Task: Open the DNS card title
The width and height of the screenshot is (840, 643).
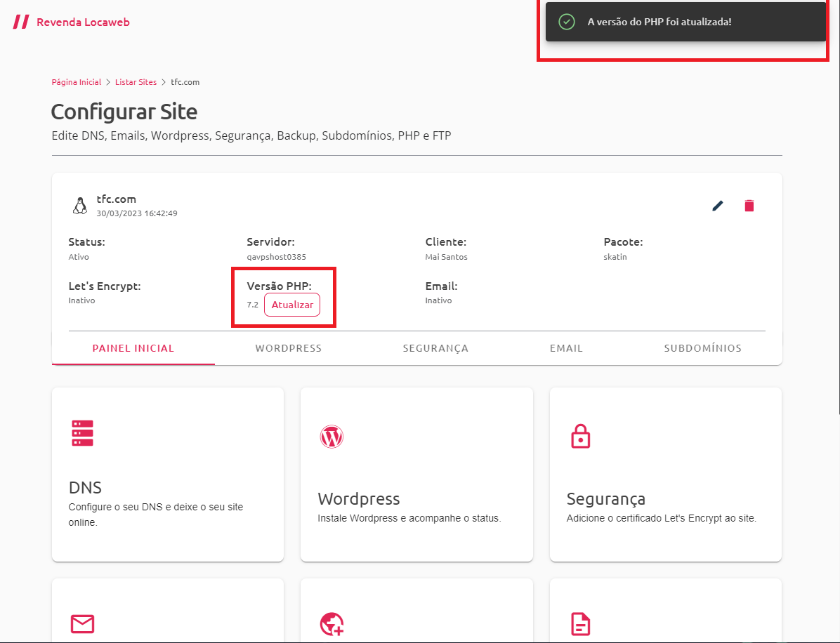Action: pos(85,487)
